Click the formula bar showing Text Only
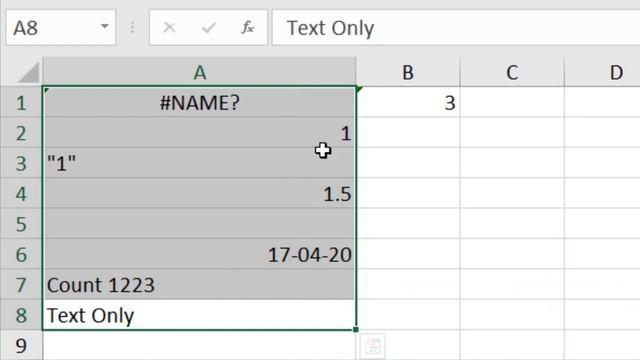Image resolution: width=640 pixels, height=360 pixels. [456, 28]
